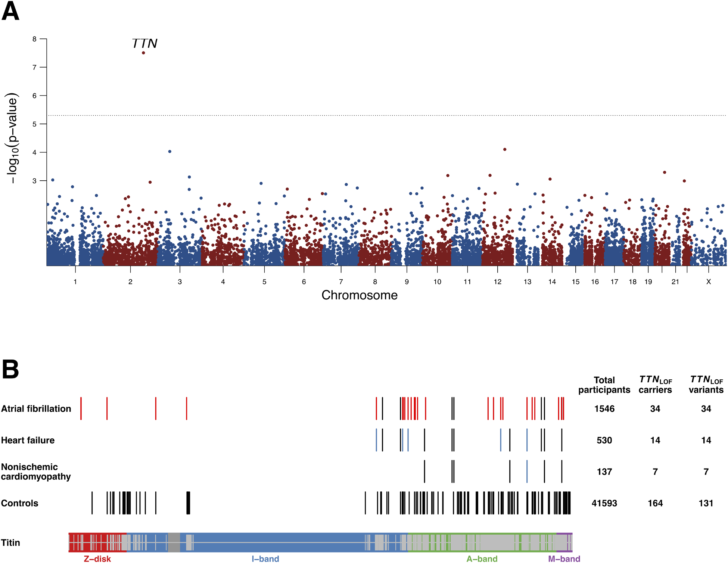The width and height of the screenshot is (728, 563).
Task: Click the controls variants value 131
Action: pos(706,503)
